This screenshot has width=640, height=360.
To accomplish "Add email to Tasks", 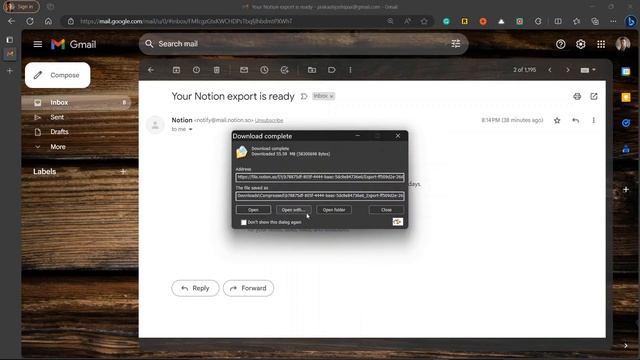I will coord(284,70).
